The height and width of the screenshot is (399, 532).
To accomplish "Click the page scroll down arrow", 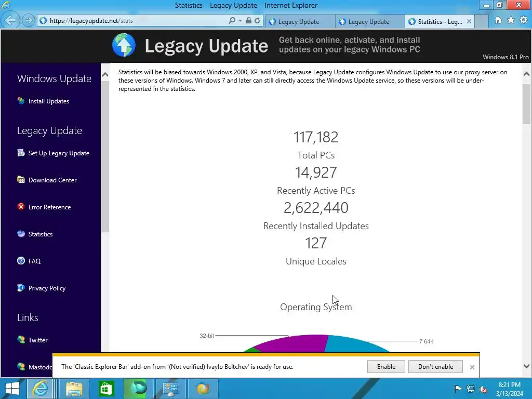I will pyautogui.click(x=527, y=366).
